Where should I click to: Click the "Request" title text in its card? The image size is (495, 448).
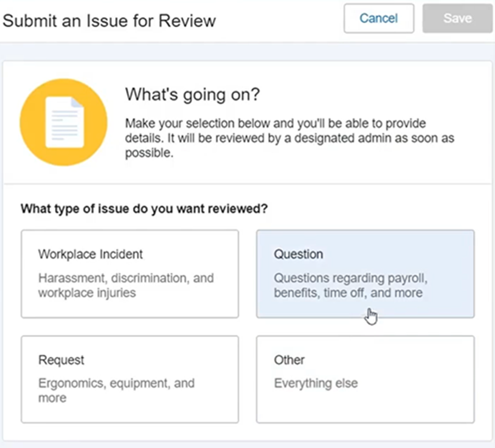tap(61, 360)
